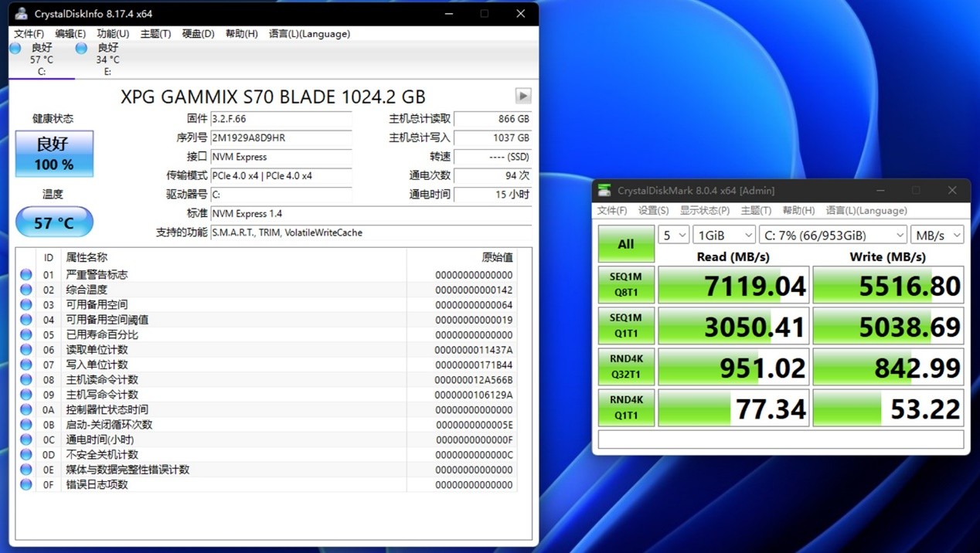
Task: Click the status orb for 写入单位计数
Action: pyautogui.click(x=26, y=365)
